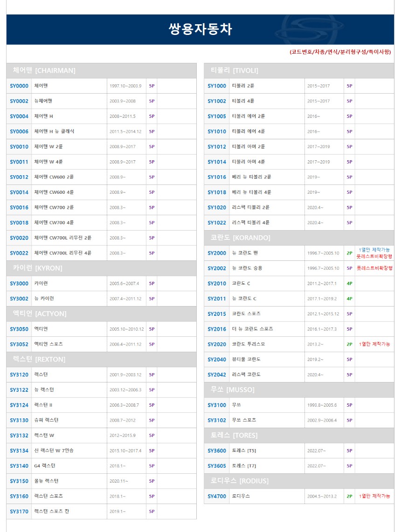
Task: Click the SY4700 로디우스 code
Action: (x=217, y=497)
